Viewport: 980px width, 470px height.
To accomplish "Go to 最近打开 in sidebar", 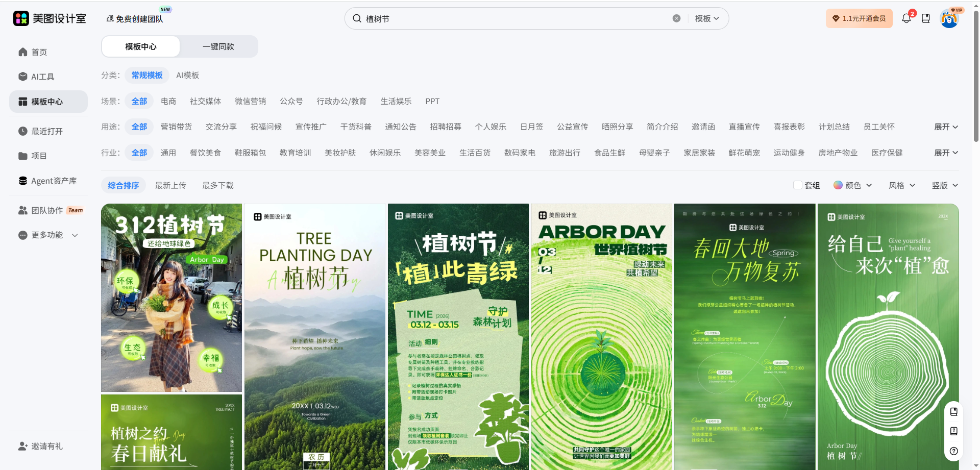I will point(47,131).
